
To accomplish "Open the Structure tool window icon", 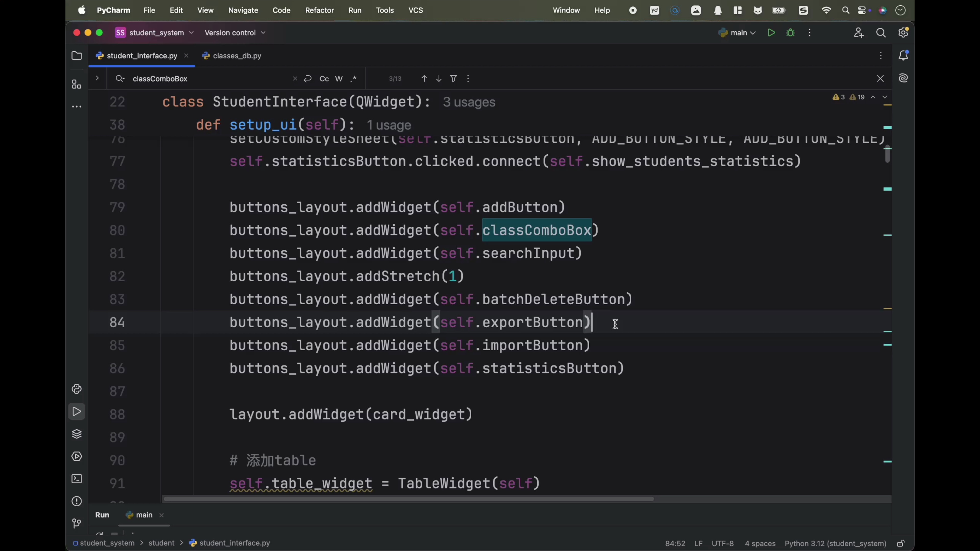I will tap(77, 84).
